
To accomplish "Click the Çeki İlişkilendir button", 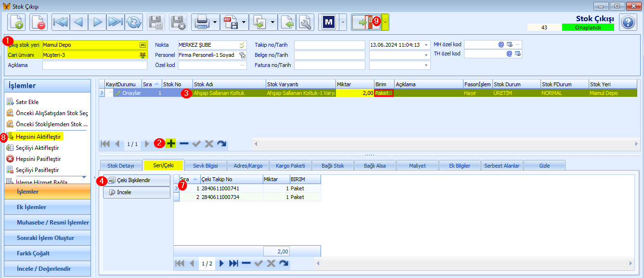I will (137, 180).
